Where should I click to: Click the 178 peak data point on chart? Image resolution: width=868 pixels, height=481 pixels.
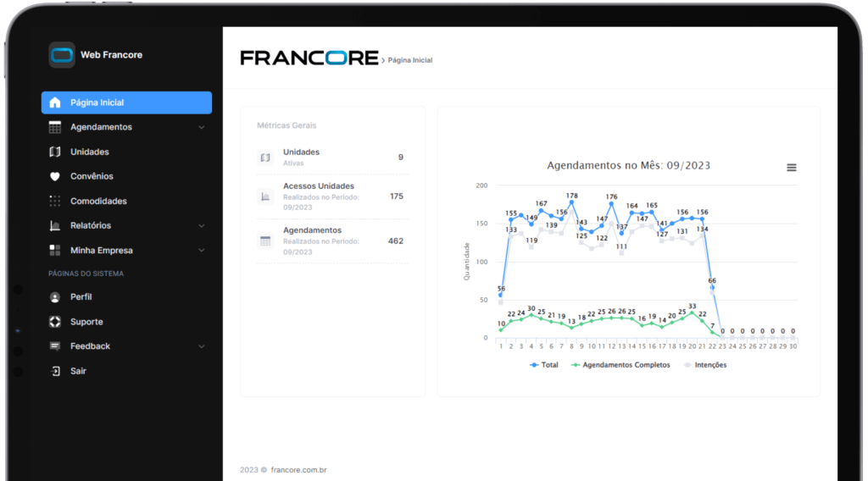coord(571,202)
